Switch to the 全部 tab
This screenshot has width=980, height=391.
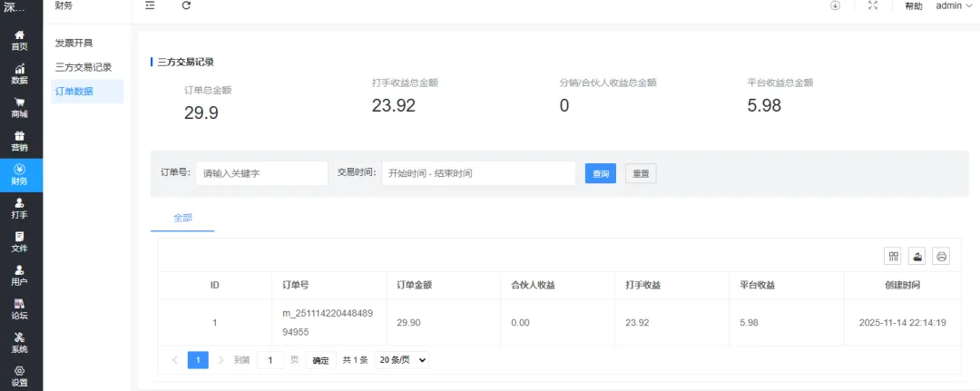tap(182, 219)
